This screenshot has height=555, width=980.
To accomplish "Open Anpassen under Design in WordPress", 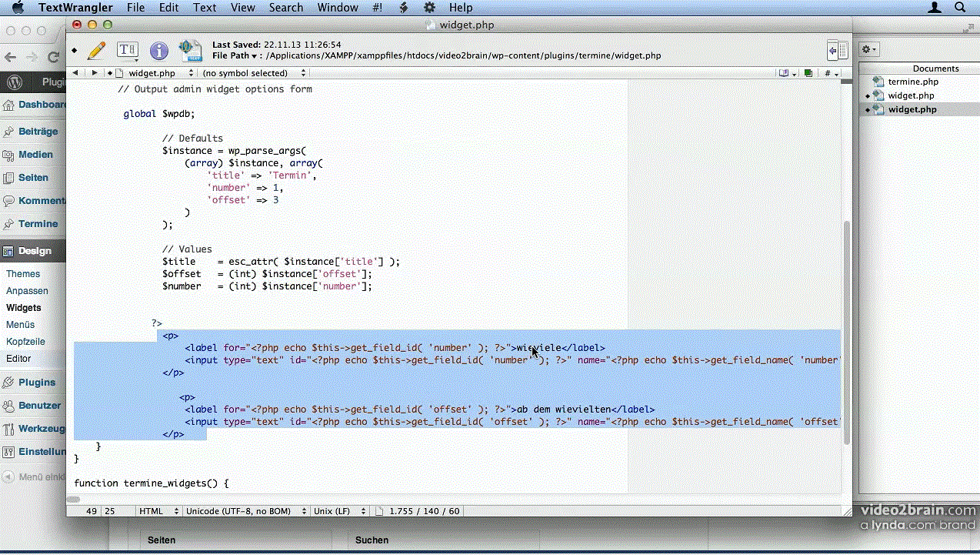I will point(27,291).
